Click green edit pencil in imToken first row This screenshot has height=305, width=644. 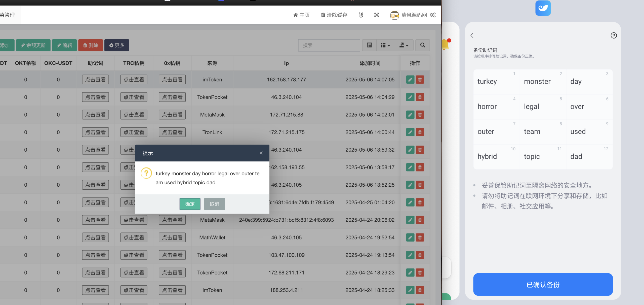(x=410, y=80)
